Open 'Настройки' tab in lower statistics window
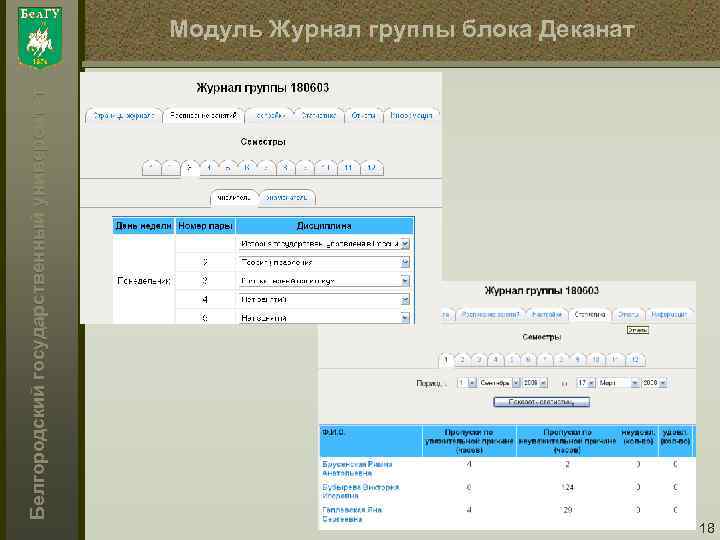 pos(546,315)
